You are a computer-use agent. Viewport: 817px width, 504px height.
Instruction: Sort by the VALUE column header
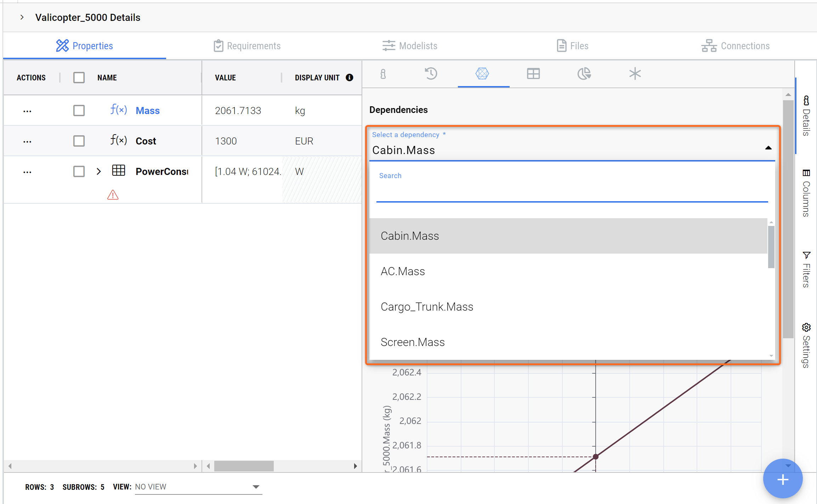pyautogui.click(x=225, y=78)
